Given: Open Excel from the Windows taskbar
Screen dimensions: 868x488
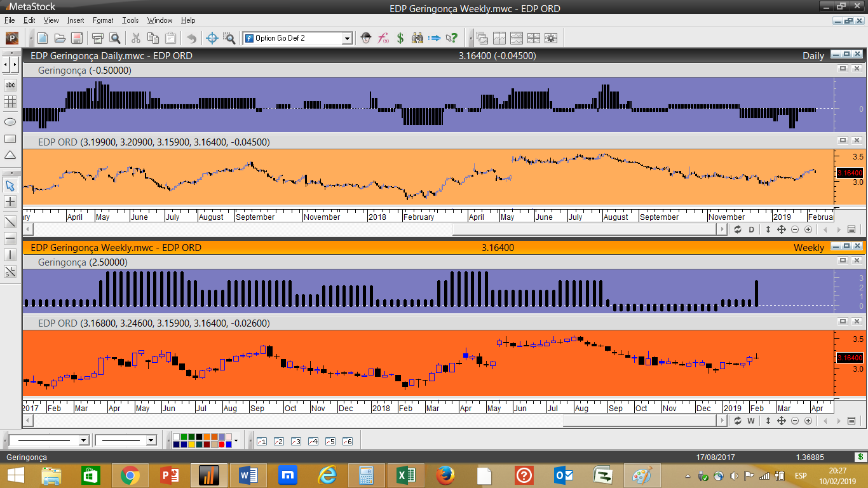Looking at the screenshot, I should (x=407, y=475).
